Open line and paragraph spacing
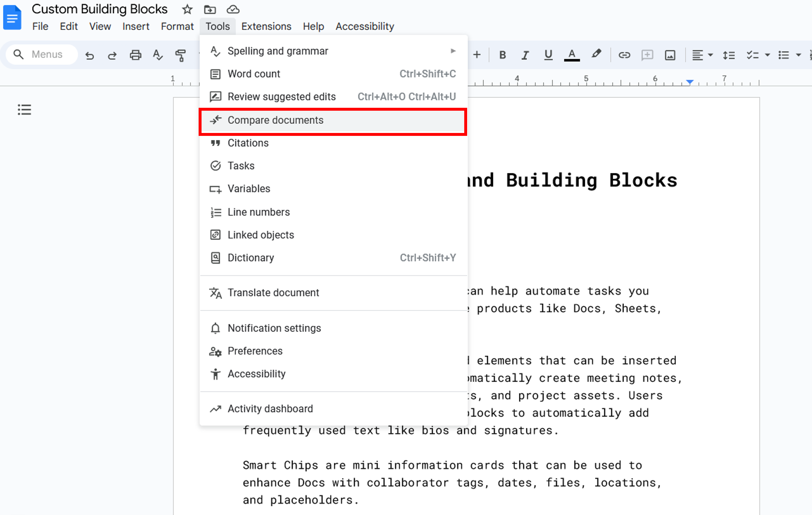This screenshot has width=812, height=515. tap(729, 55)
